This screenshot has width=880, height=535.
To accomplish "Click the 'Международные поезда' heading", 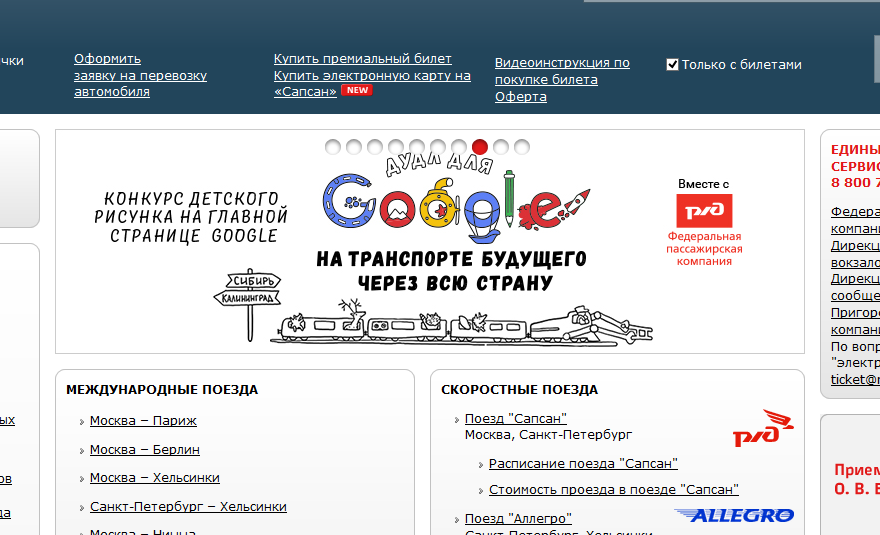I will [162, 390].
